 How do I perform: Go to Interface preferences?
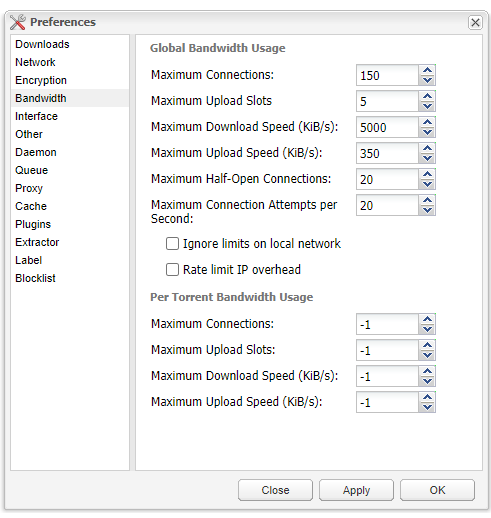tap(70, 116)
